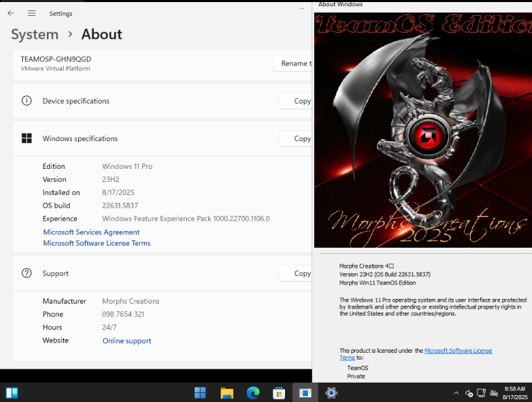Open Microsoft Software License Terms in Settings
Screen dimensions: 532x402
97,244
